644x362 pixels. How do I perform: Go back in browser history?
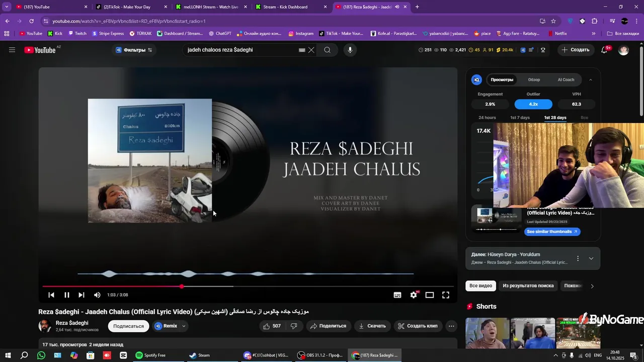click(7, 21)
